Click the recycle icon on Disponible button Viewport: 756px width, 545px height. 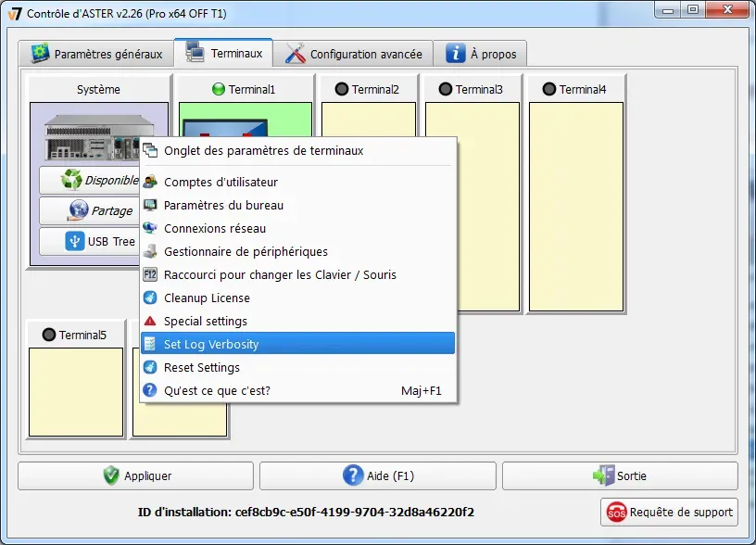[x=72, y=179]
